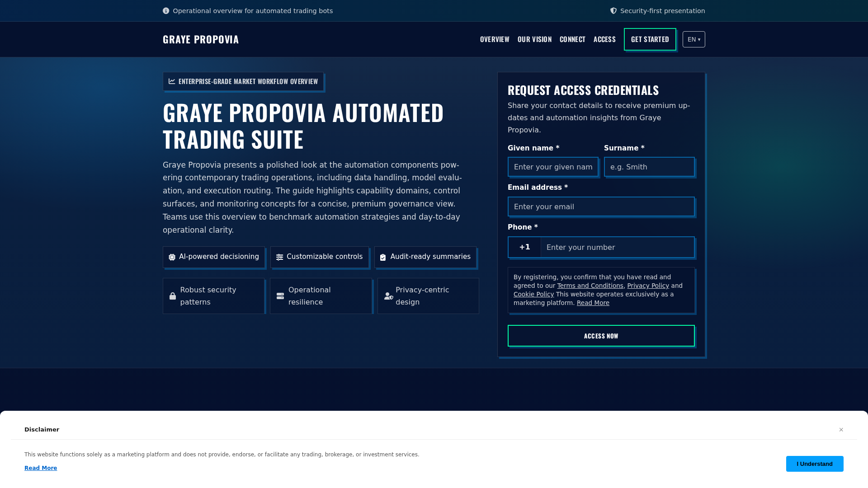Click the user-shield icon for Privacy-centric design
This screenshot has width=868, height=488.
(x=389, y=296)
